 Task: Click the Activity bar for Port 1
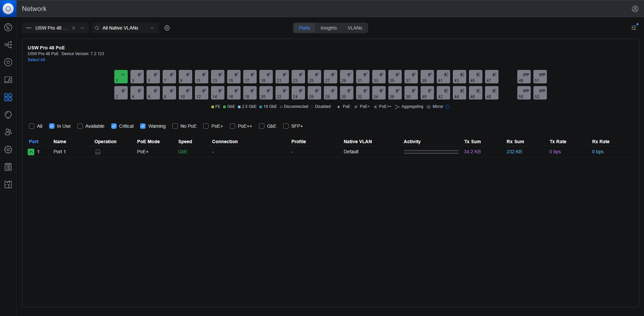(431, 152)
